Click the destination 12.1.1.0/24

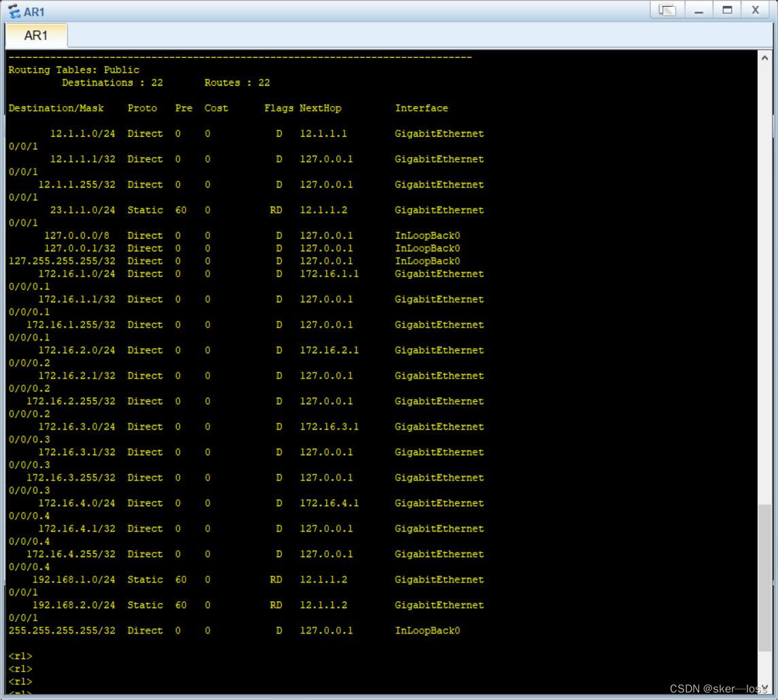click(x=82, y=133)
